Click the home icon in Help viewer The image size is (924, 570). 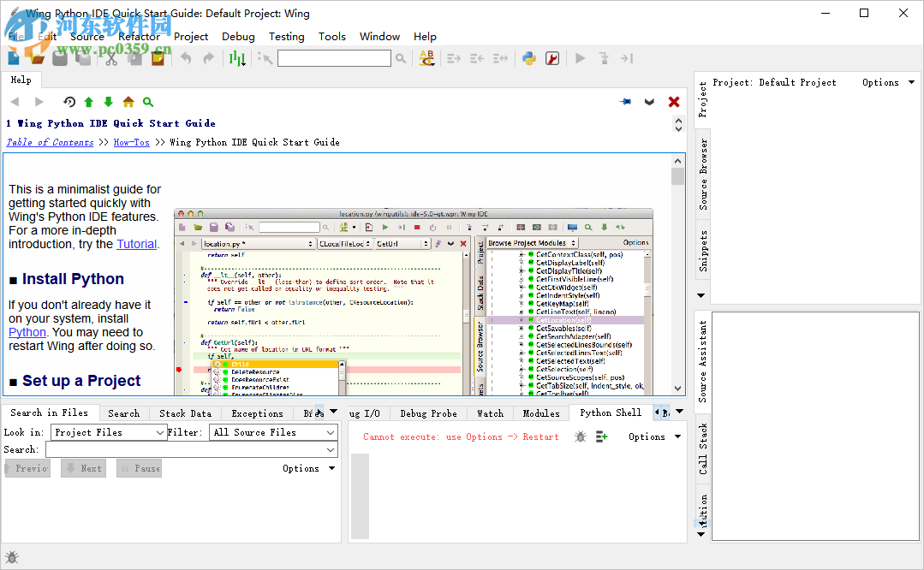click(128, 102)
